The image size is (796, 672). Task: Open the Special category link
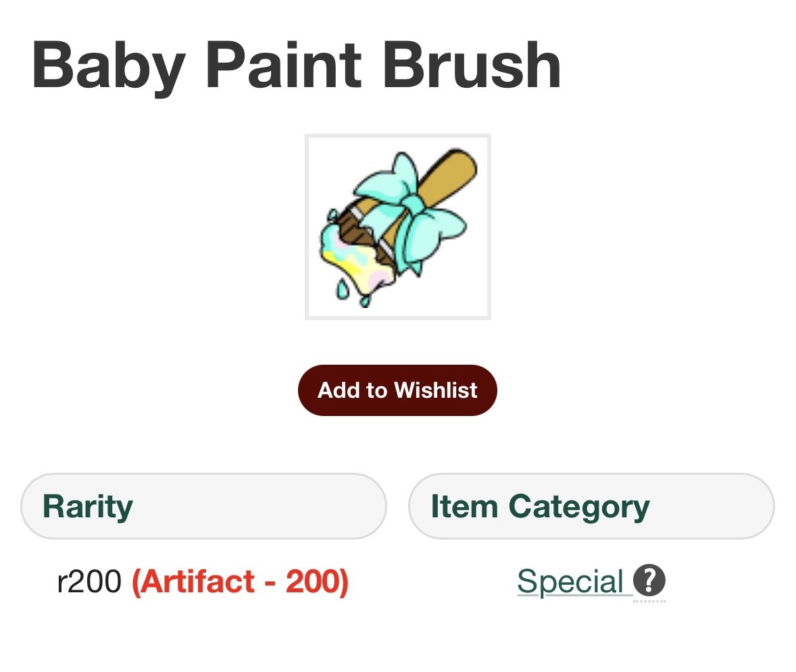(570, 581)
